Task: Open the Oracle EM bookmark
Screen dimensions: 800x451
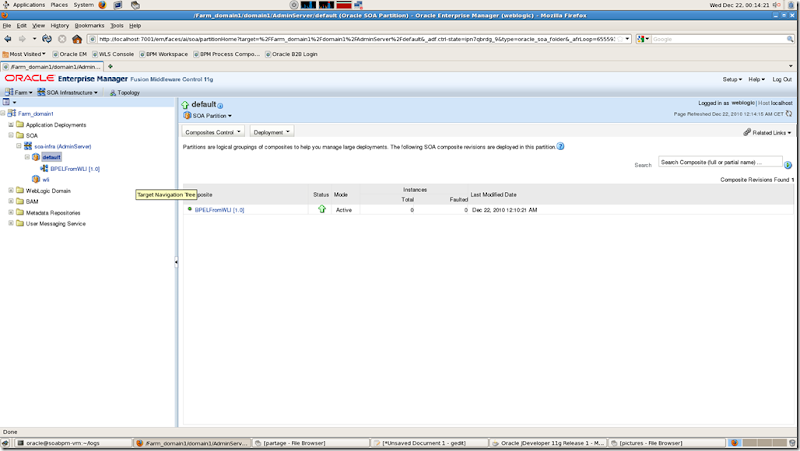Action: coord(70,54)
